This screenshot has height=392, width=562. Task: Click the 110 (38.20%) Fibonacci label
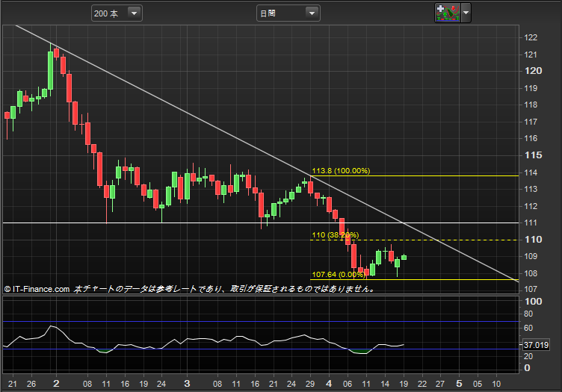coord(335,235)
